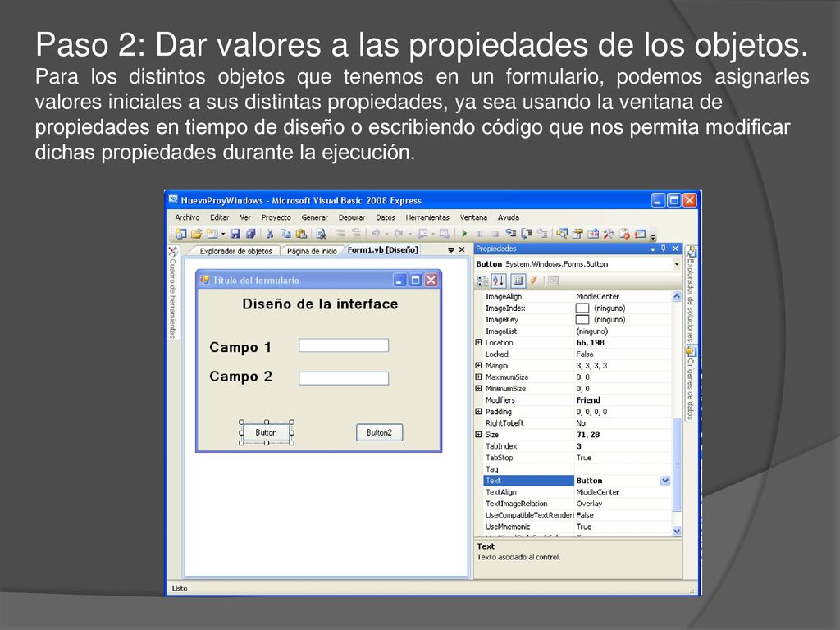Open the Cuadro de herramientas side tab

tap(172, 293)
